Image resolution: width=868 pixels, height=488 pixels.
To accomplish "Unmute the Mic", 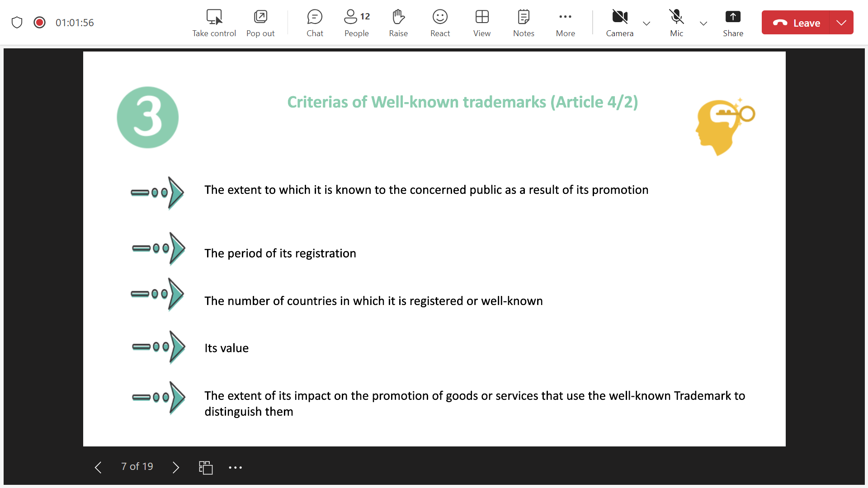I will (x=676, y=23).
